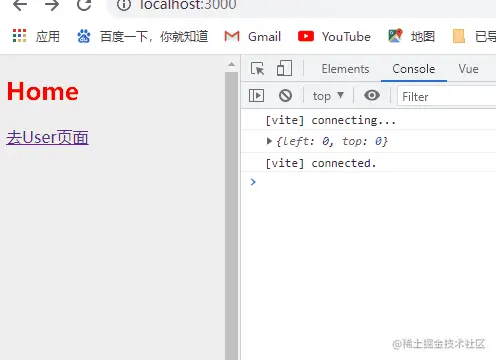Click the scroll-up arrow of the page scrollbar
Screen dimensions: 496x360
pyautogui.click(x=231, y=64)
